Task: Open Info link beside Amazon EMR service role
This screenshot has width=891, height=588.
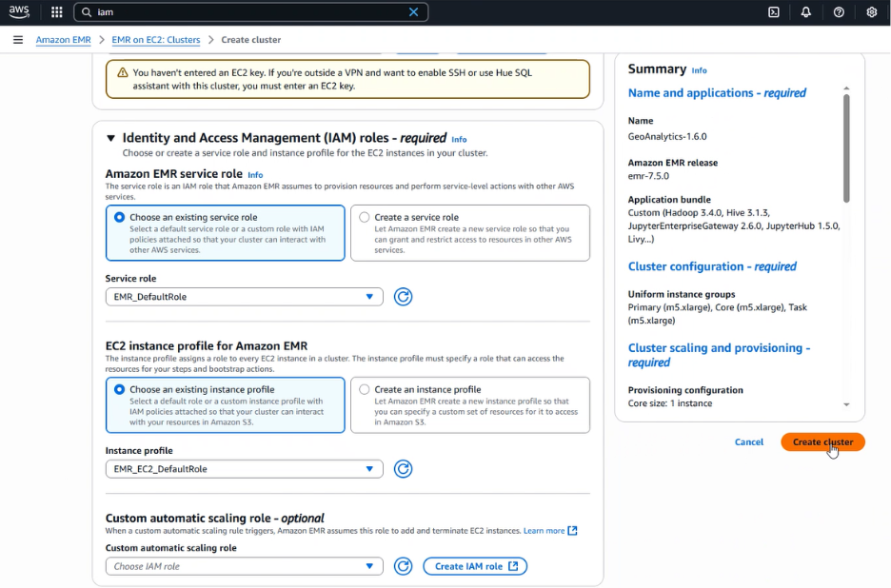Action: pyautogui.click(x=255, y=175)
